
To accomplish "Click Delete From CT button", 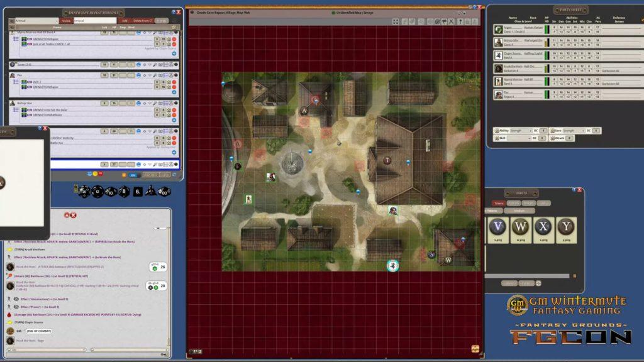I will (143, 21).
